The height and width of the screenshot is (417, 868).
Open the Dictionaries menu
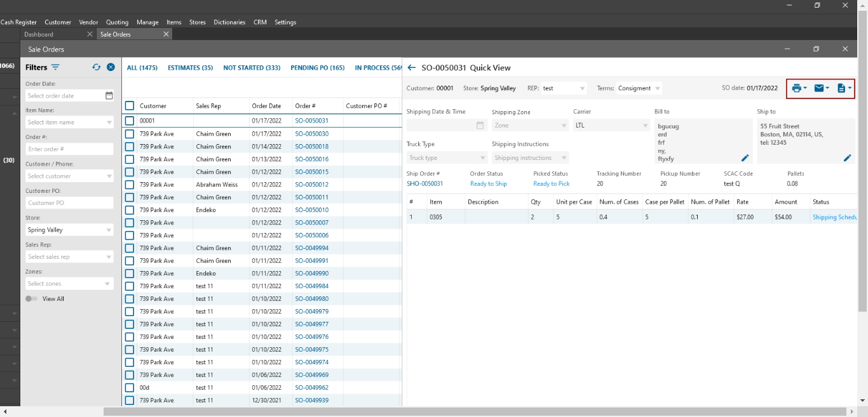pyautogui.click(x=229, y=22)
